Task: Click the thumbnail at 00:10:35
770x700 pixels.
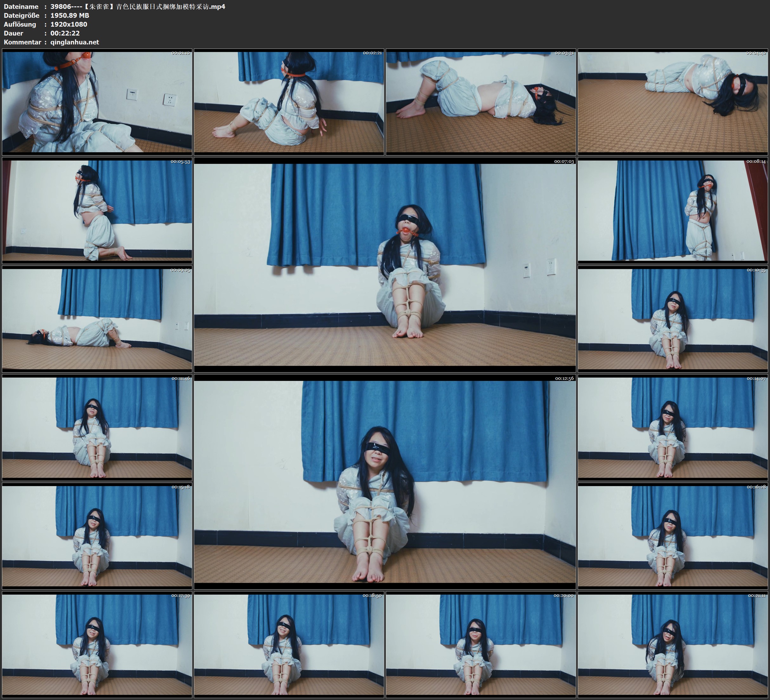Action: 673,319
